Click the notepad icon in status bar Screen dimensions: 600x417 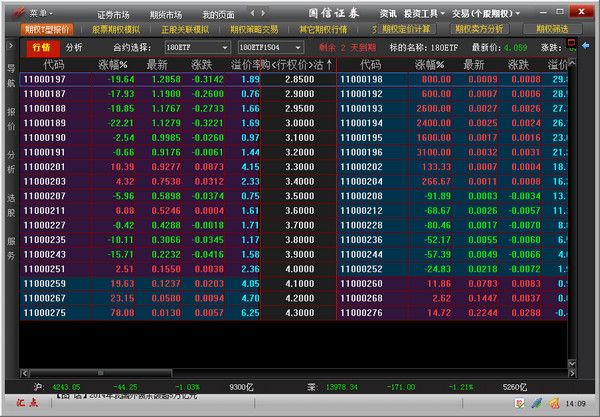[x=520, y=403]
